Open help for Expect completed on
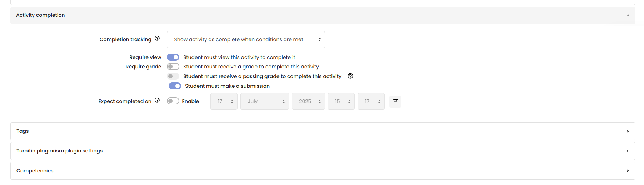The image size is (644, 185). pyautogui.click(x=157, y=101)
